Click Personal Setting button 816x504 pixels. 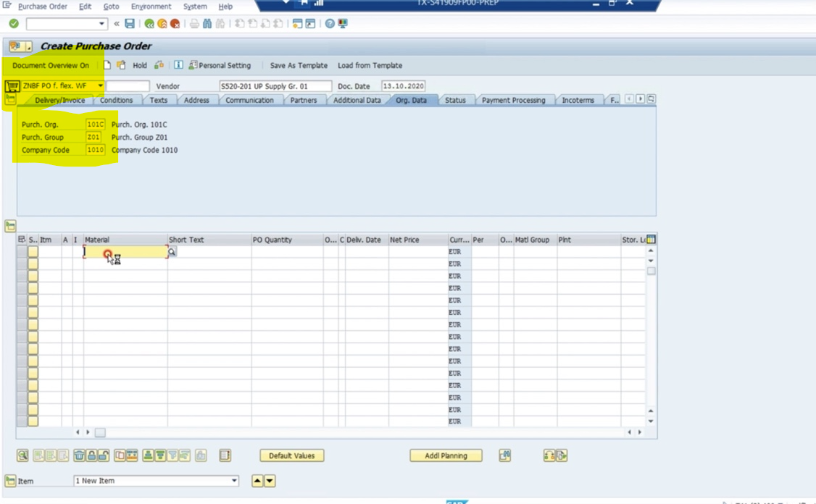pos(220,66)
